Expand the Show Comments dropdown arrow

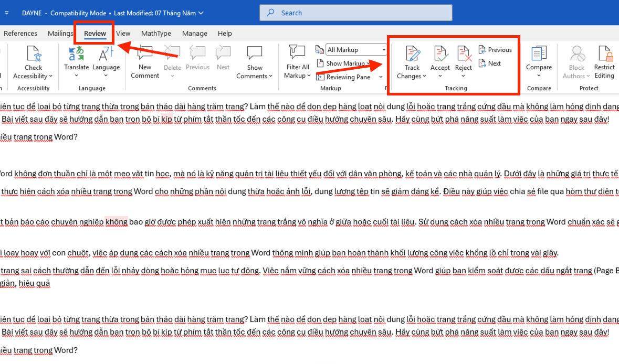(x=270, y=76)
